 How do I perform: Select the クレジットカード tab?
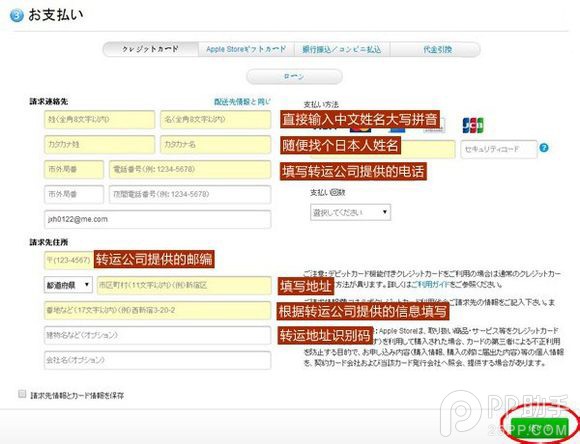(x=151, y=49)
